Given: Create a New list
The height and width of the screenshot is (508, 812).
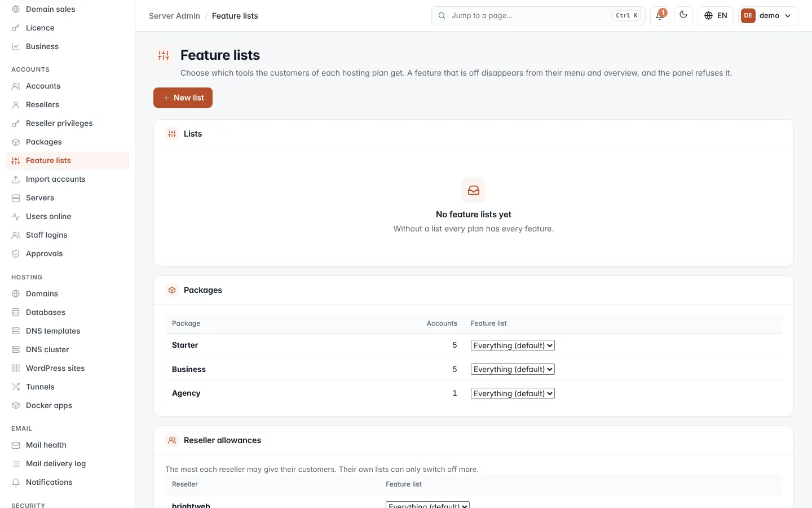Looking at the screenshot, I should point(183,98).
